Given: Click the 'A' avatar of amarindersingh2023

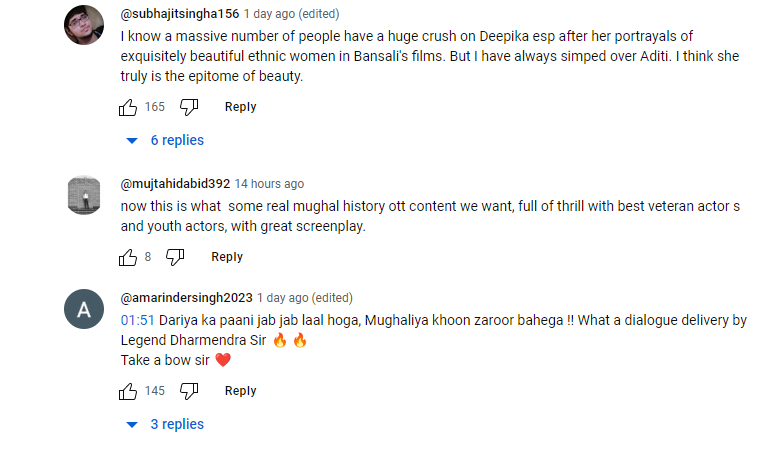Looking at the screenshot, I should pos(84,309).
